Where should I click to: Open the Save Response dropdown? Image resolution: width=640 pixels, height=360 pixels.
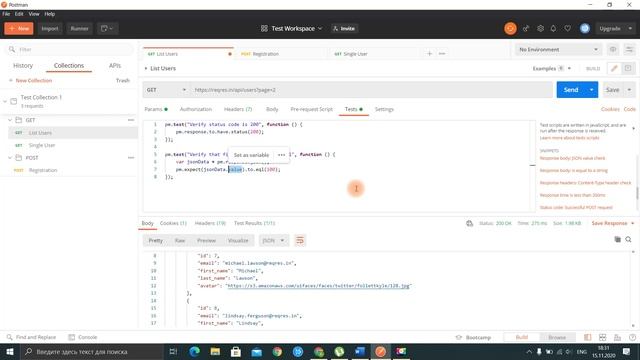pyautogui.click(x=613, y=223)
